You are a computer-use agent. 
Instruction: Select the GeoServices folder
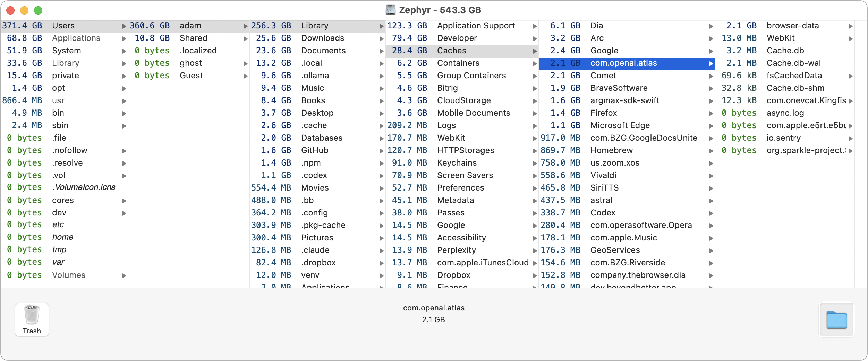[627, 250]
